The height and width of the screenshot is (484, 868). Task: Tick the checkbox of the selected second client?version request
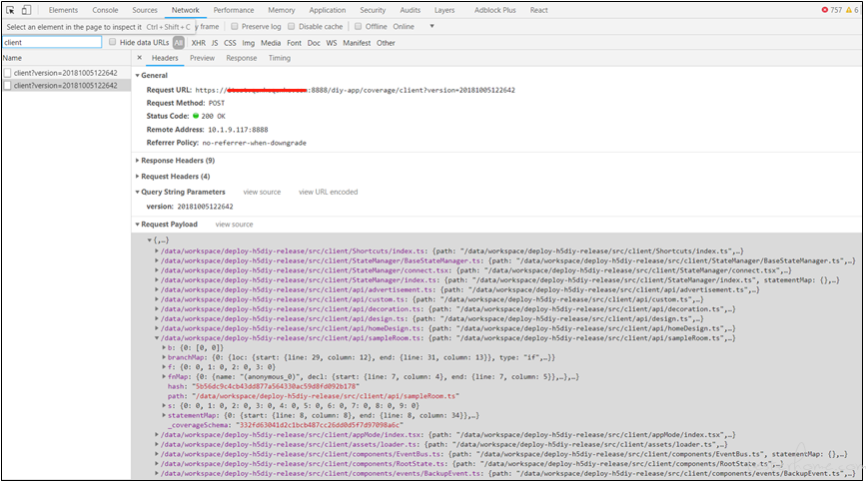click(8, 85)
